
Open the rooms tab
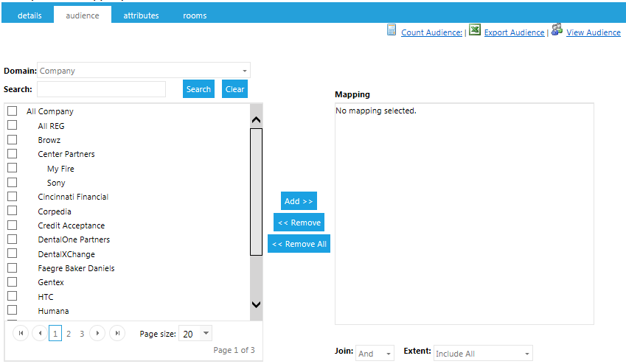(x=195, y=15)
